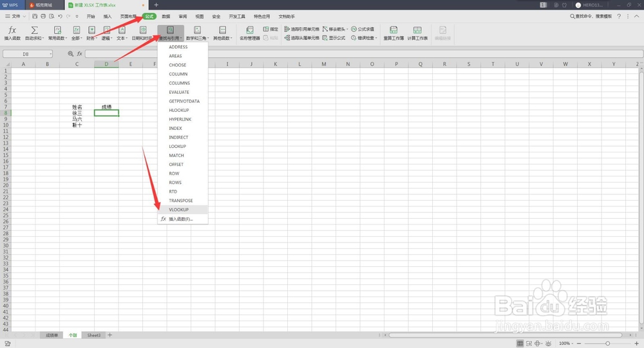This screenshot has width=644, height=348.
Task: Collapse the ribbon with the chevron
Action: (637, 17)
